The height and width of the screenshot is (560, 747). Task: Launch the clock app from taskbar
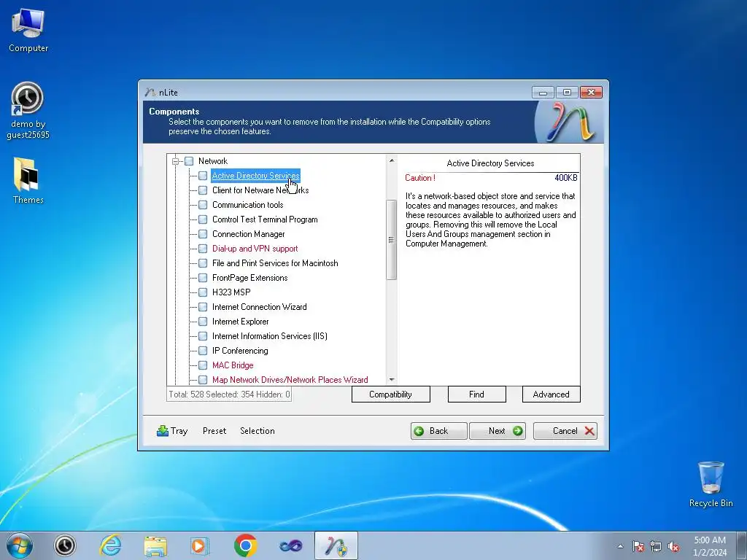point(65,545)
